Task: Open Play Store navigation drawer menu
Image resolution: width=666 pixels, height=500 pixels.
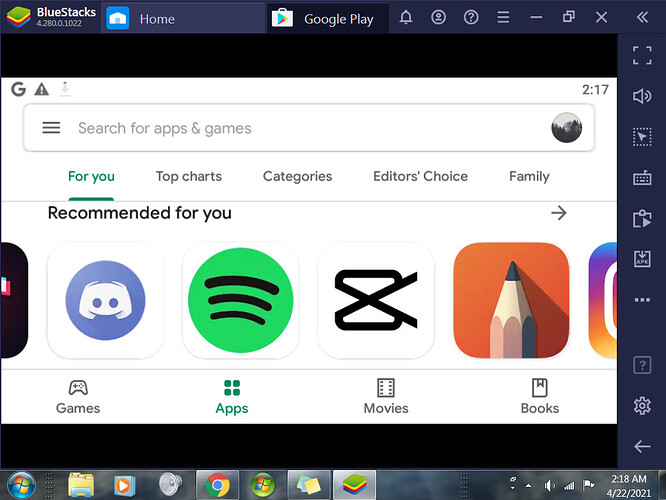Action: click(x=51, y=127)
